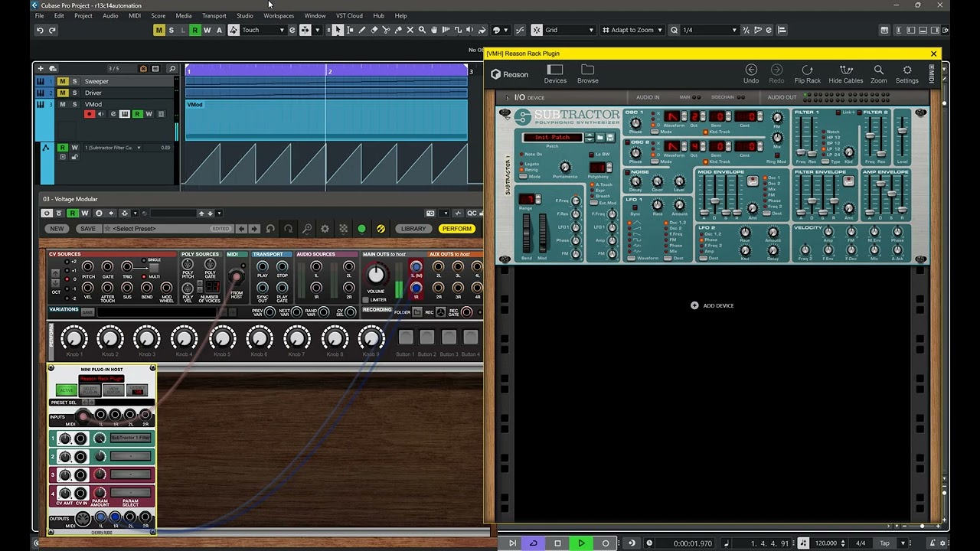Click Hide Cables in Reason plugin
This screenshot has height=551, width=980.
(846, 73)
